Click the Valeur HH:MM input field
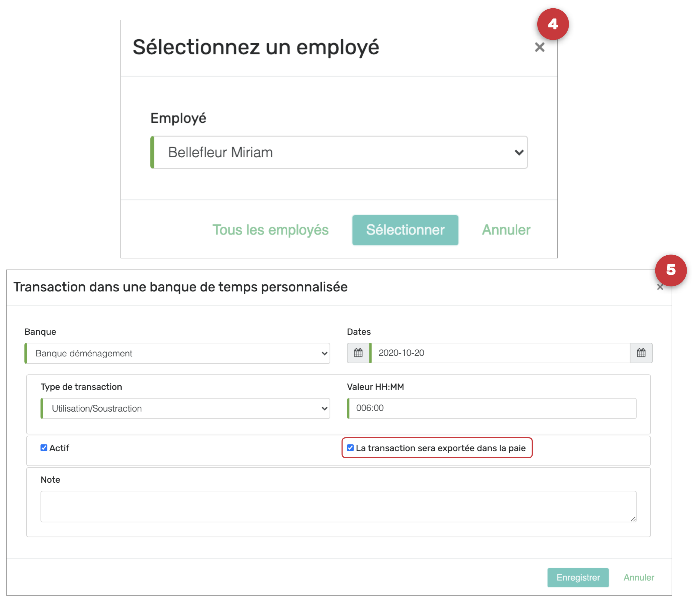 [492, 408]
